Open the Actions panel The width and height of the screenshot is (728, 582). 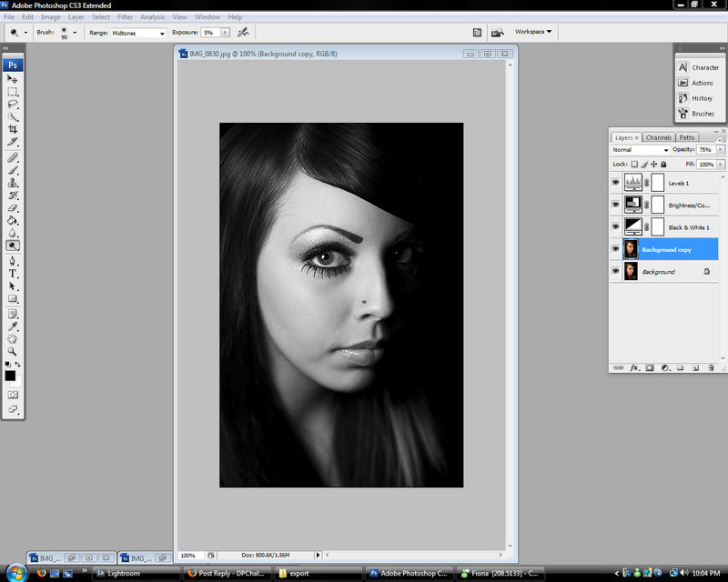[696, 83]
